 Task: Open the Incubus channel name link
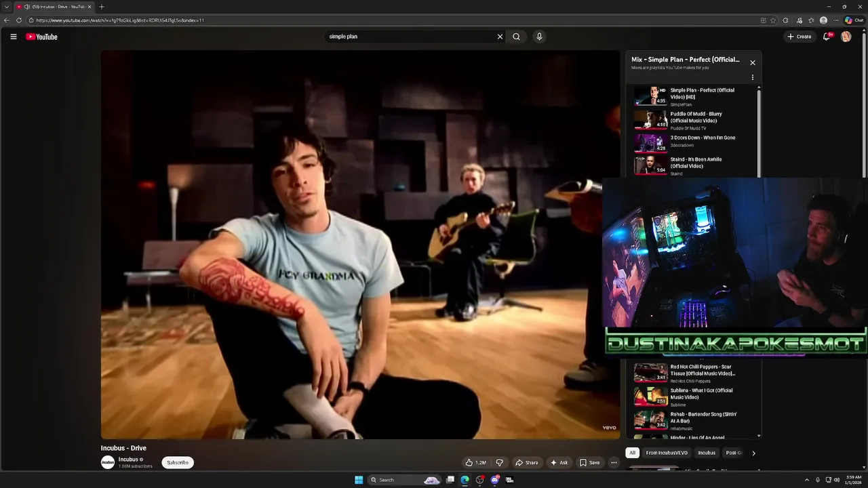[128, 460]
